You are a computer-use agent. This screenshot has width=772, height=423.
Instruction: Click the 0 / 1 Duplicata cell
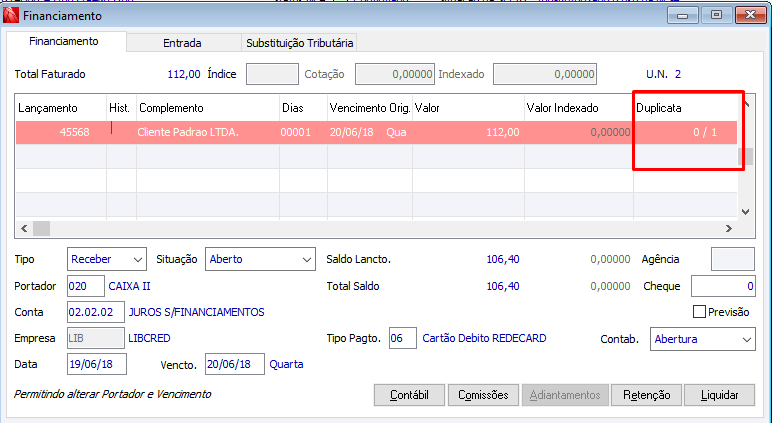point(685,132)
